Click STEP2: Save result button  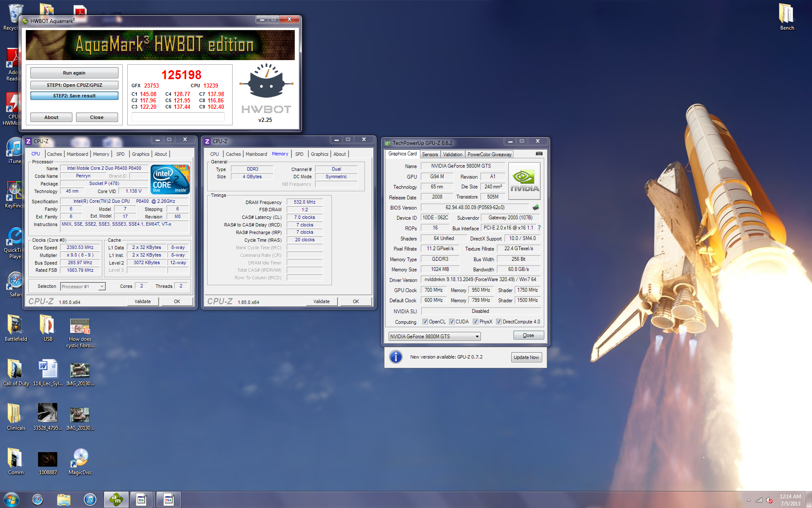pyautogui.click(x=74, y=96)
